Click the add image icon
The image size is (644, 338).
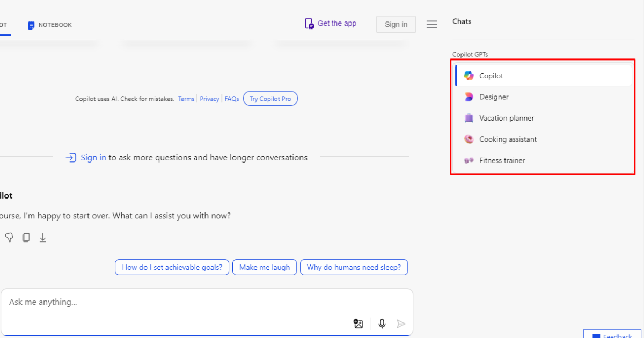coord(358,324)
